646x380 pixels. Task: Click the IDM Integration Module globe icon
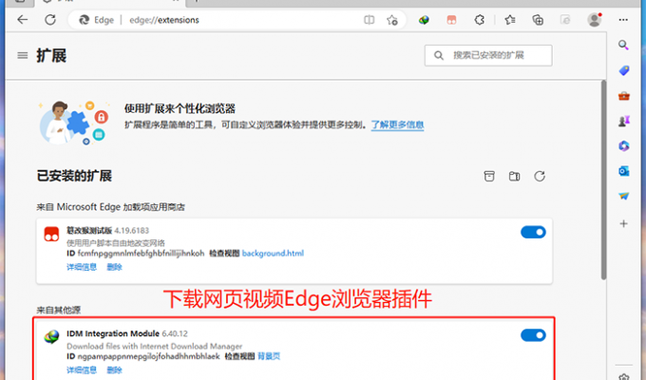click(51, 337)
